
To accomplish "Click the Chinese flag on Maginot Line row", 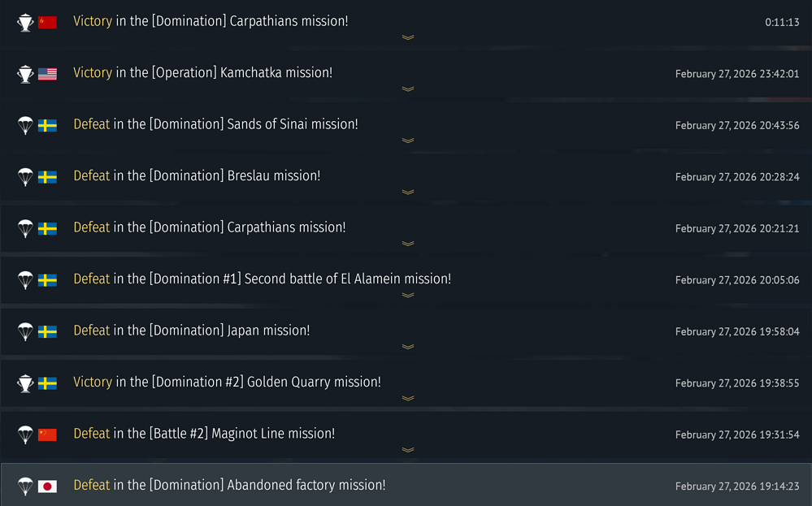I will click(x=47, y=435).
